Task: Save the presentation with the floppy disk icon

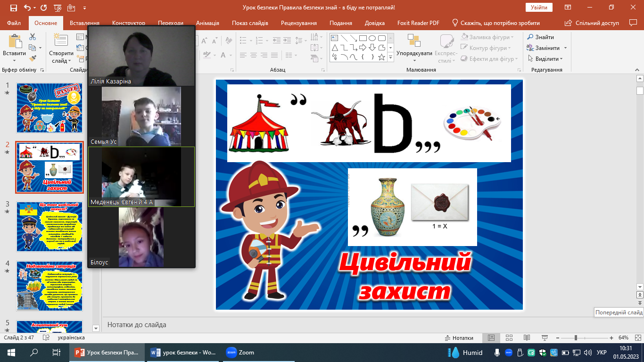Action: [x=14, y=8]
